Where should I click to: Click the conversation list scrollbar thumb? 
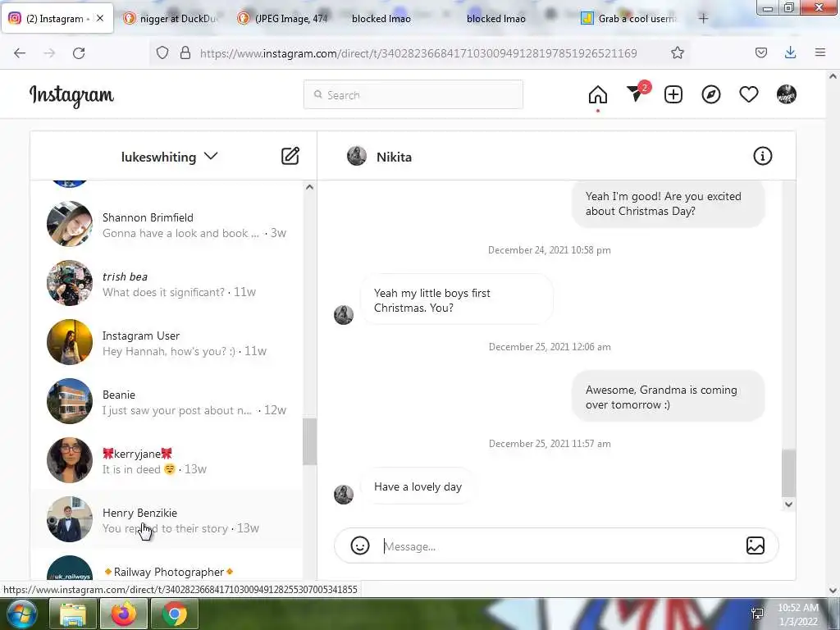pyautogui.click(x=309, y=441)
